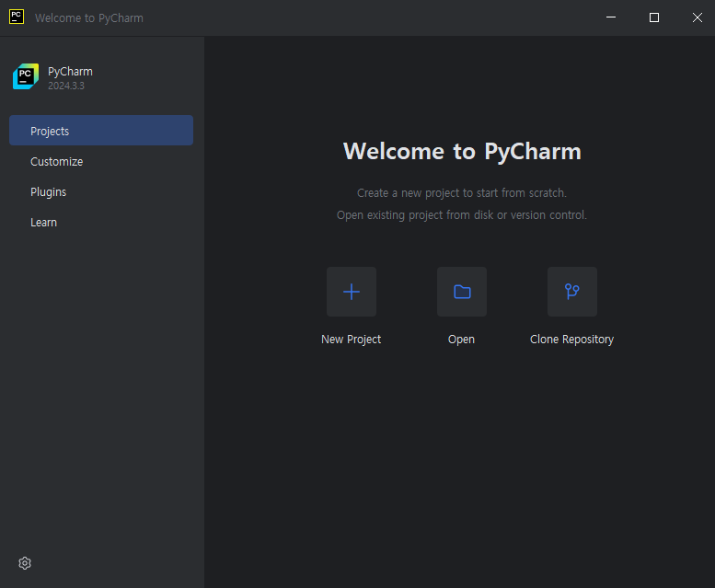Click 'Create a new project' description text
Image resolution: width=715 pixels, height=588 pixels.
461,193
